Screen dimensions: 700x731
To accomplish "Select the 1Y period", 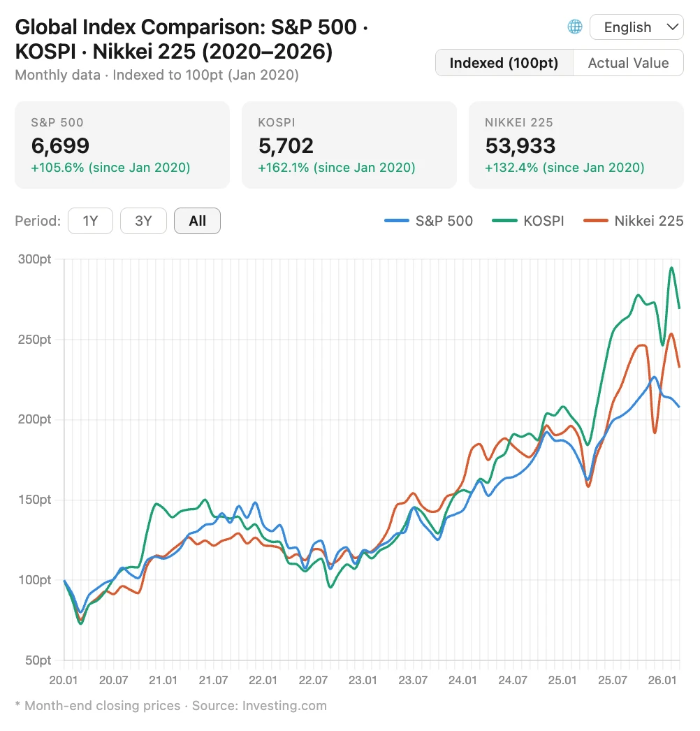I will click(90, 221).
